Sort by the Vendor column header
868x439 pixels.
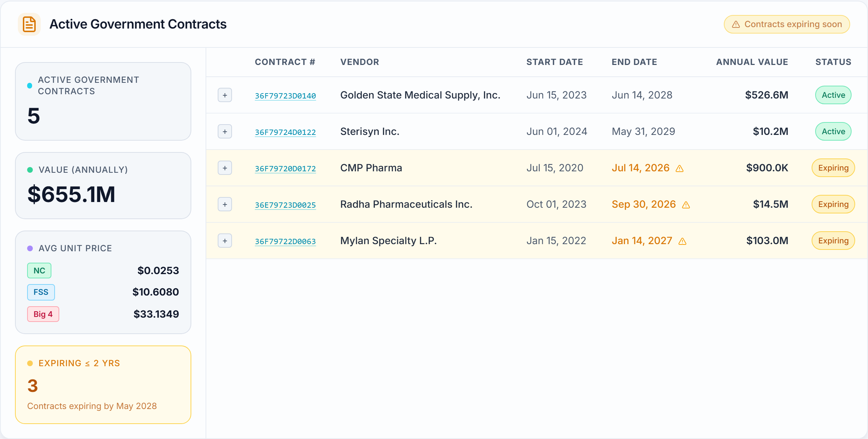point(359,62)
